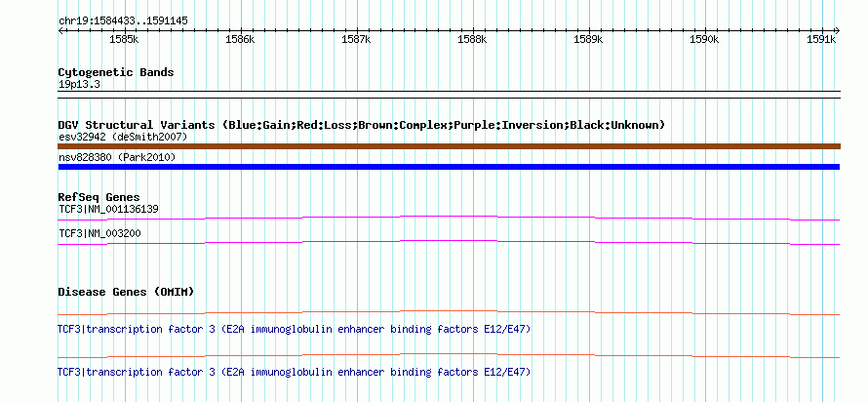This screenshot has height=402, width=868.
Task: Open the TCF3|NM_001136139 transcript label
Action: [x=108, y=210]
